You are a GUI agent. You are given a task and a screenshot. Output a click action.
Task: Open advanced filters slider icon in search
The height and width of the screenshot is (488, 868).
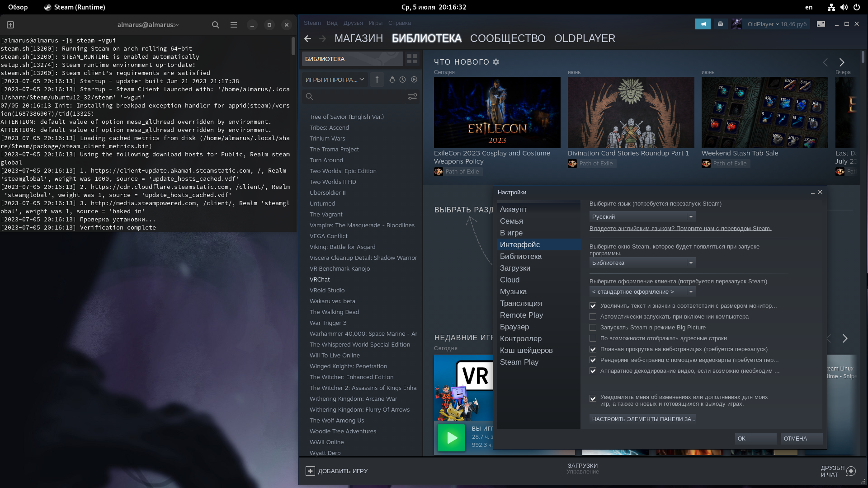pos(412,96)
